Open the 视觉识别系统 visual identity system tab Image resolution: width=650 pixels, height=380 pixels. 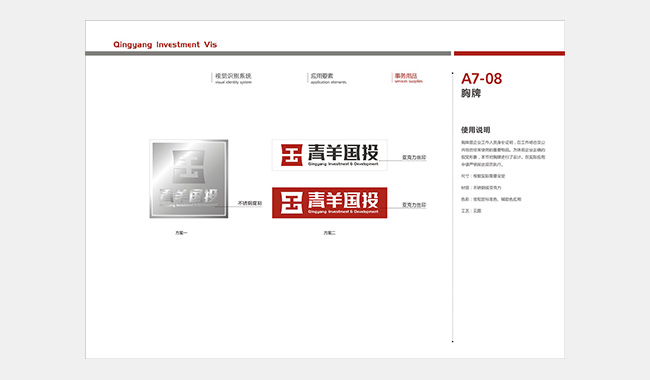(x=233, y=78)
